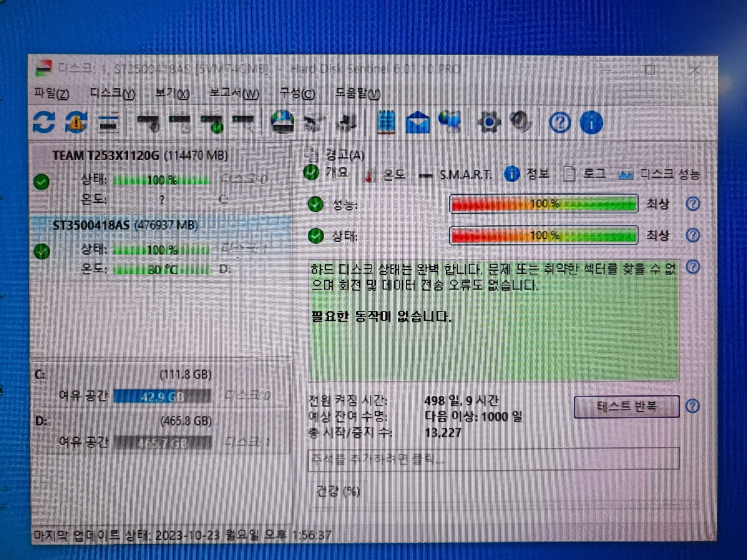Click Hard Disk Sentinel title bar app icon

[x=44, y=69]
